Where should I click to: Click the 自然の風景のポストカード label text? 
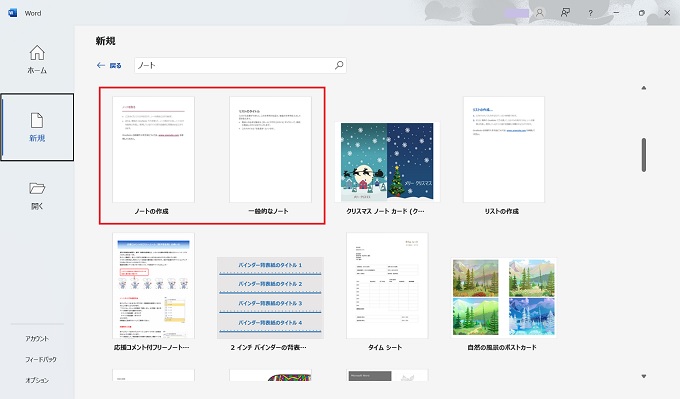(502, 347)
